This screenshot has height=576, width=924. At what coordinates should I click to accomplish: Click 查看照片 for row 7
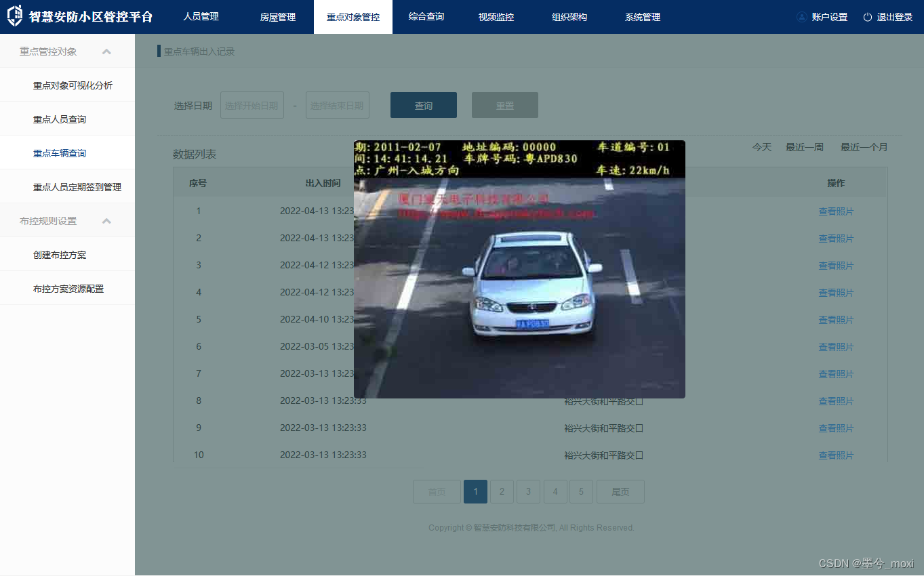(x=836, y=374)
